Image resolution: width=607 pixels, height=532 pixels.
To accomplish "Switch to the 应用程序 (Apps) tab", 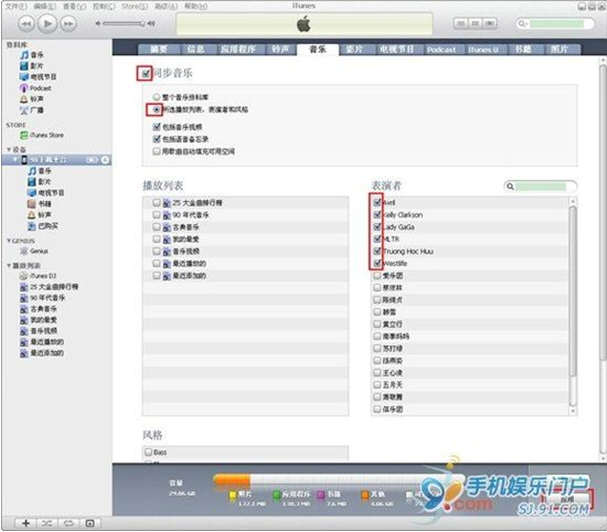I will (x=238, y=49).
